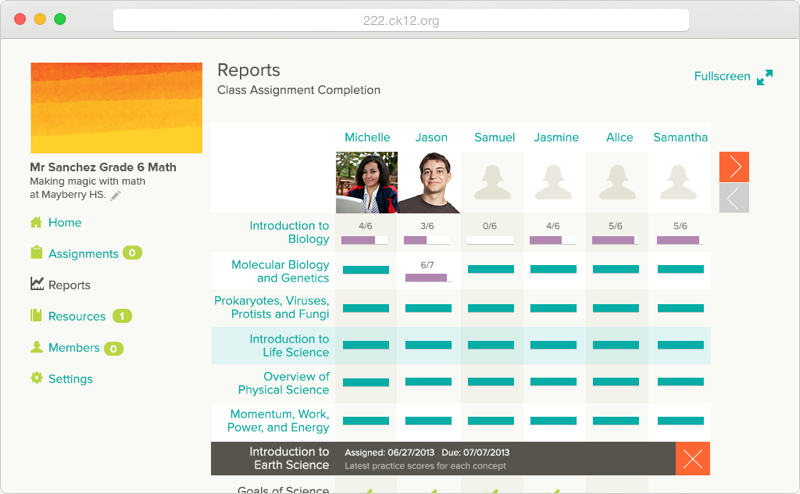Click the Resources book icon
800x494 pixels.
click(36, 315)
